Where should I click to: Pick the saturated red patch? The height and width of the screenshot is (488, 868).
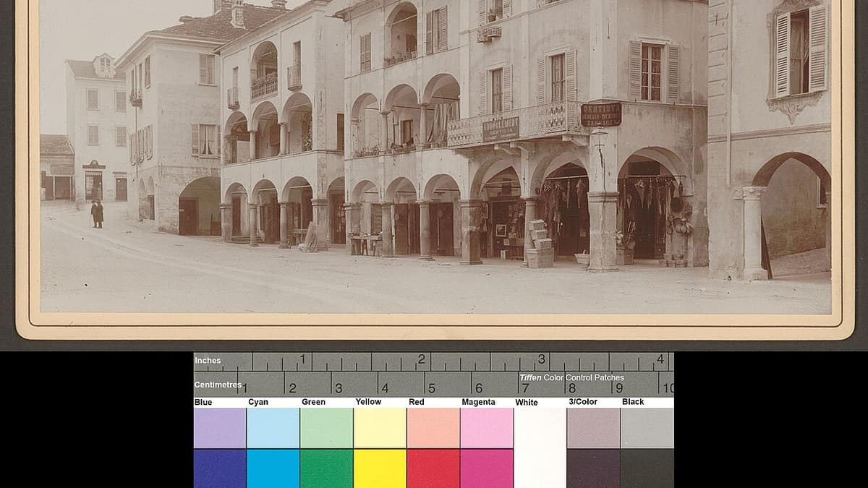(x=433, y=468)
